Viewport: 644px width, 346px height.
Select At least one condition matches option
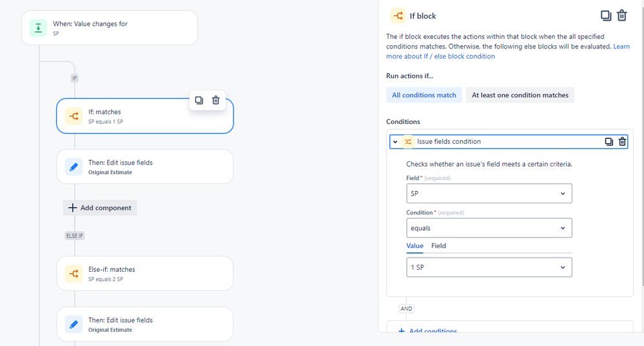(x=520, y=95)
